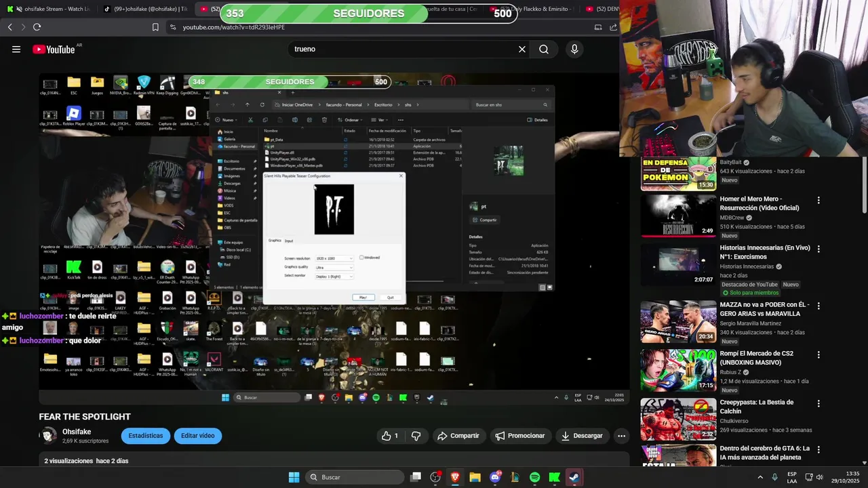Click the Windows taskbar Buscar box
This screenshot has height=488, width=868.
point(354,477)
